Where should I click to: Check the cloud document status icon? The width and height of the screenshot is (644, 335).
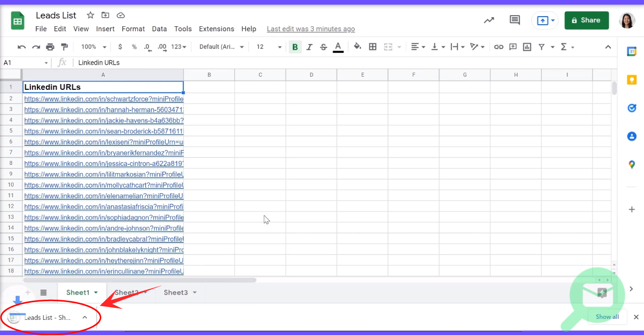pos(120,15)
